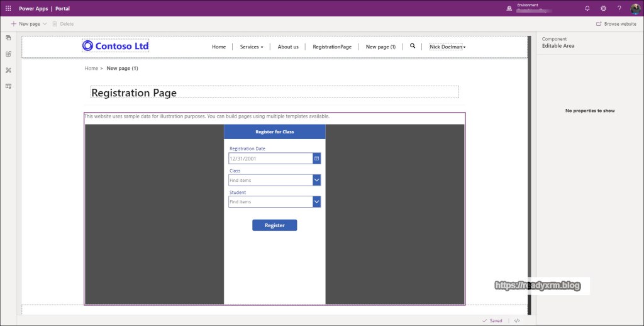This screenshot has height=326, width=644.
Task: Click the search magnifier in portal navigation
Action: 413,46
